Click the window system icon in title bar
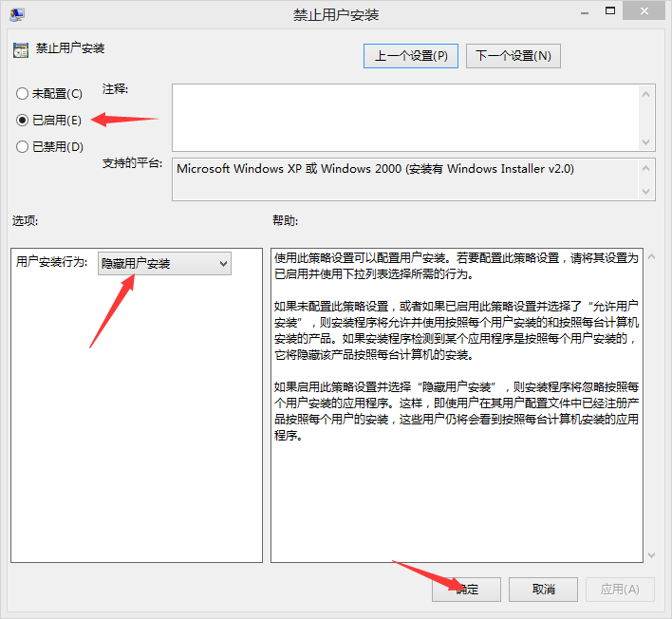This screenshot has height=619, width=672. click(x=17, y=15)
